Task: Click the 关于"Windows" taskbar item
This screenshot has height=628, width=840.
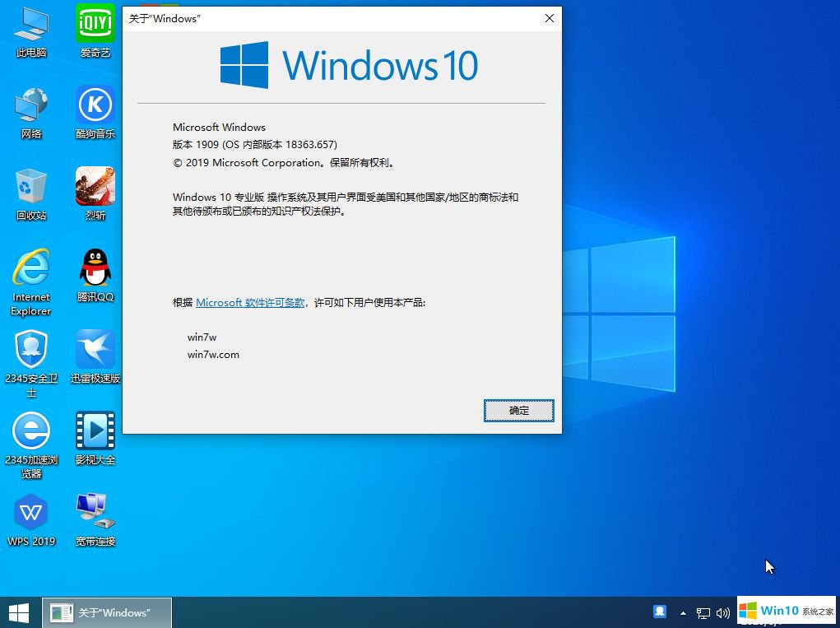Action: [x=107, y=612]
